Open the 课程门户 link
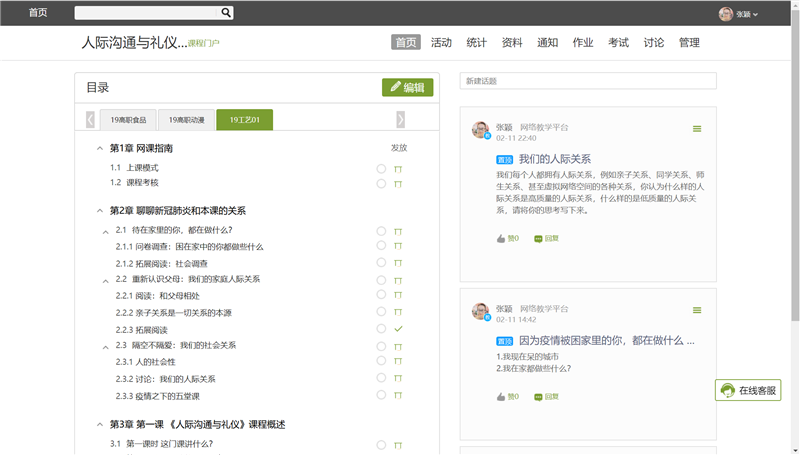Screen dimensions: 800x455 [x=204, y=44]
